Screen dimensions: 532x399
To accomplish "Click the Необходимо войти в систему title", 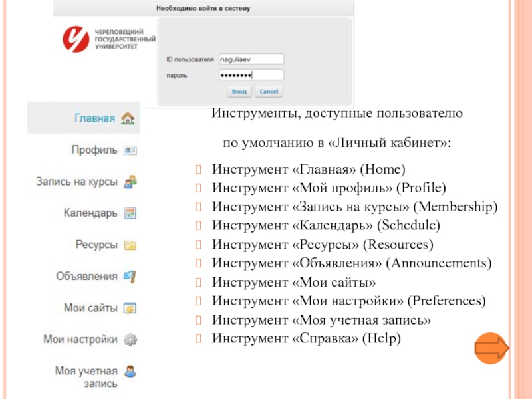I will pos(203,9).
